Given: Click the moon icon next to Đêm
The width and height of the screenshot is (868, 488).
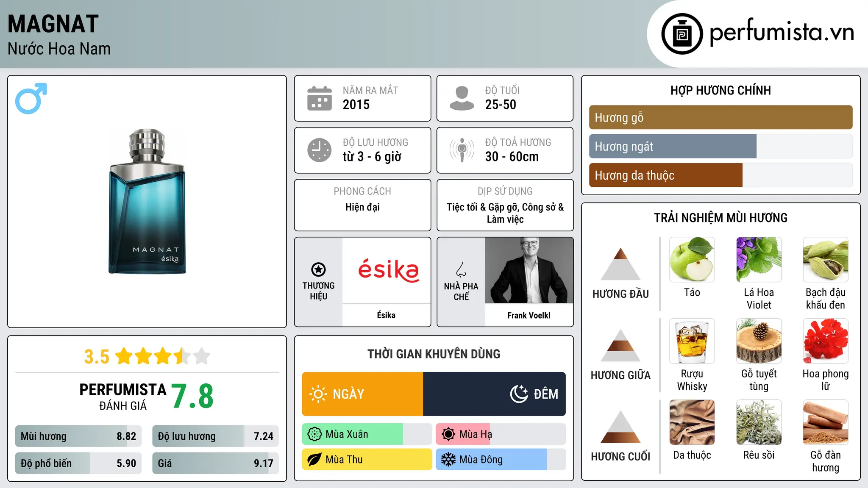Looking at the screenshot, I should 519,394.
